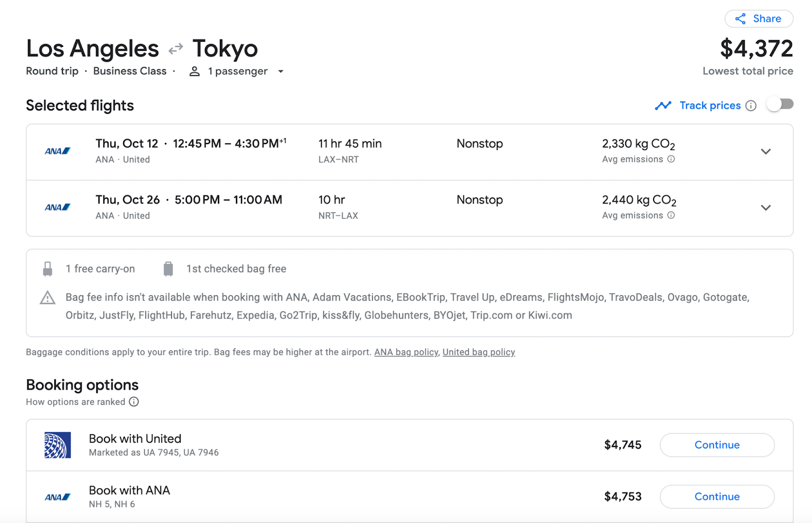Click the 11 hr 45 min duration
812x523 pixels.
350,144
